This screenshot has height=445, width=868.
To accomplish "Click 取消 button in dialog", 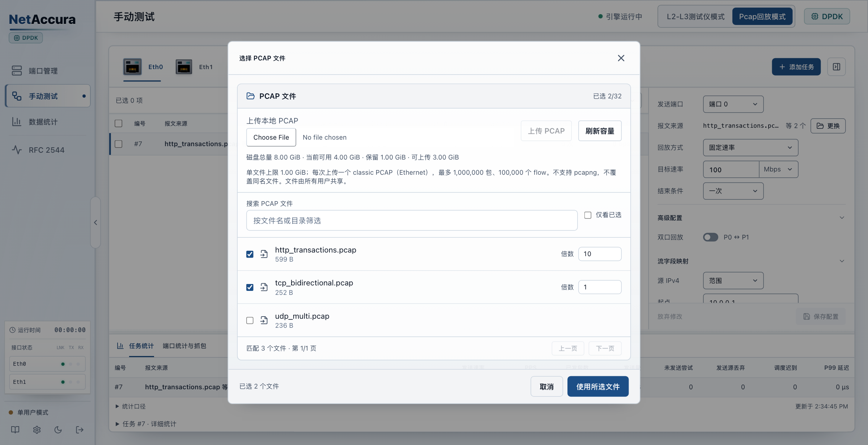I will click(x=546, y=386).
